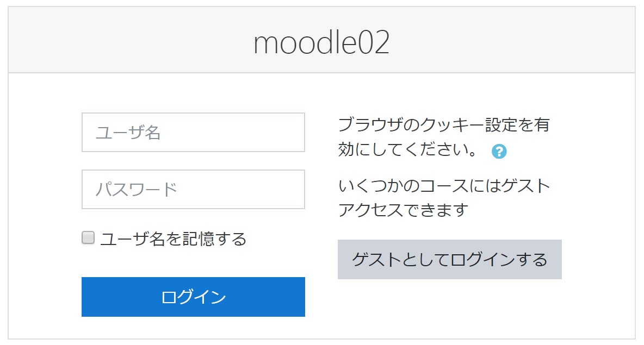Image resolution: width=644 pixels, height=345 pixels.
Task: Submit with the blue ログイン button
Action: pos(193,297)
